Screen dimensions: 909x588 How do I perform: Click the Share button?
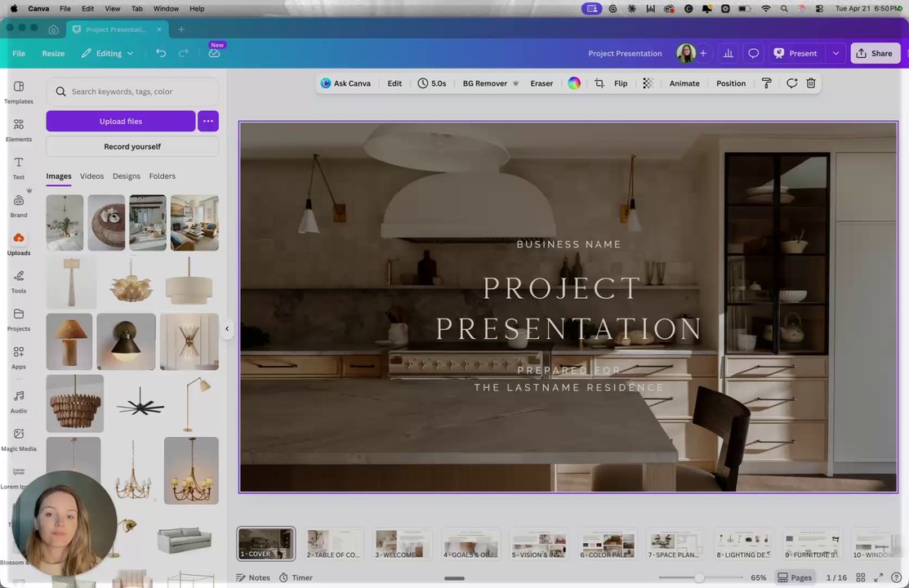pyautogui.click(x=875, y=53)
